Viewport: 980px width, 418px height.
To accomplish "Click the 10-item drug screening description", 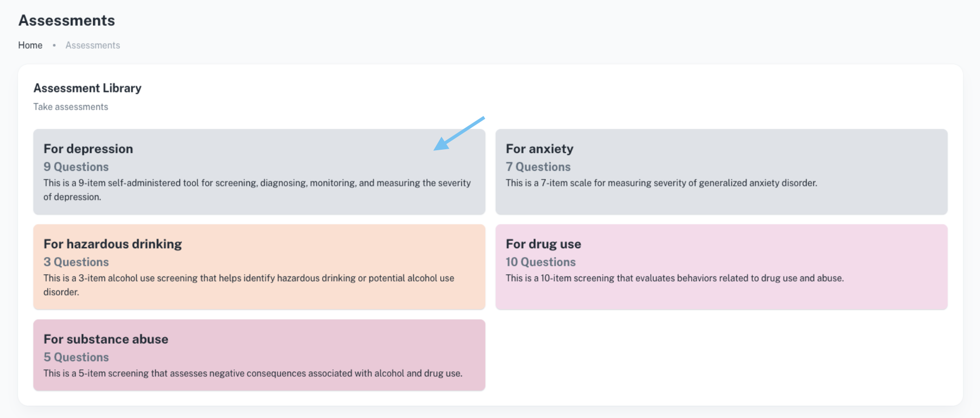I will (674, 278).
